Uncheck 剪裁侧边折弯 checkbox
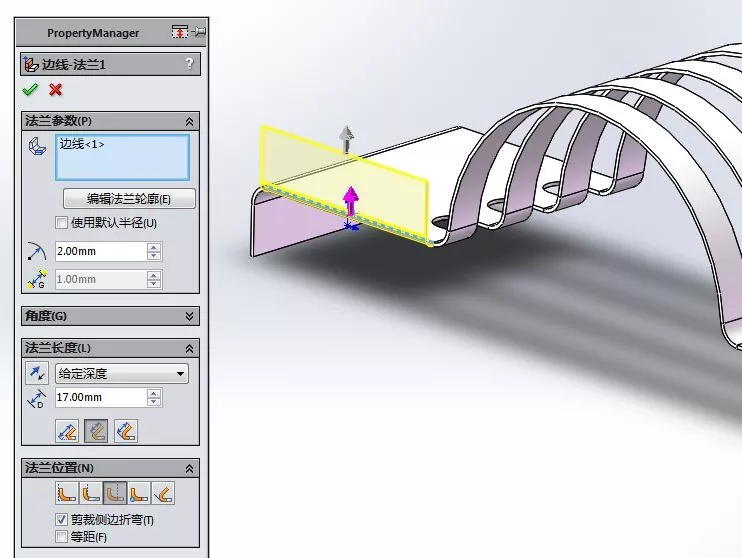742x558 pixels. [x=62, y=519]
